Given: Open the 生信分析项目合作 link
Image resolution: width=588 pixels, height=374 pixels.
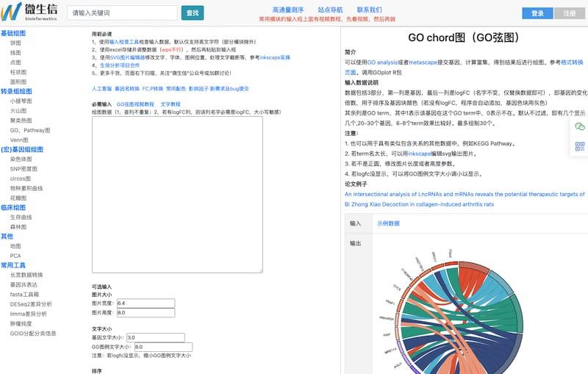Looking at the screenshot, I should coord(120,65).
